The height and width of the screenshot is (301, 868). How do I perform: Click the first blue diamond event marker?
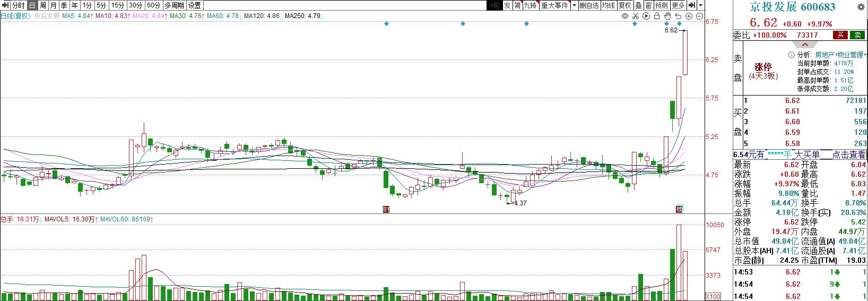[387, 24]
